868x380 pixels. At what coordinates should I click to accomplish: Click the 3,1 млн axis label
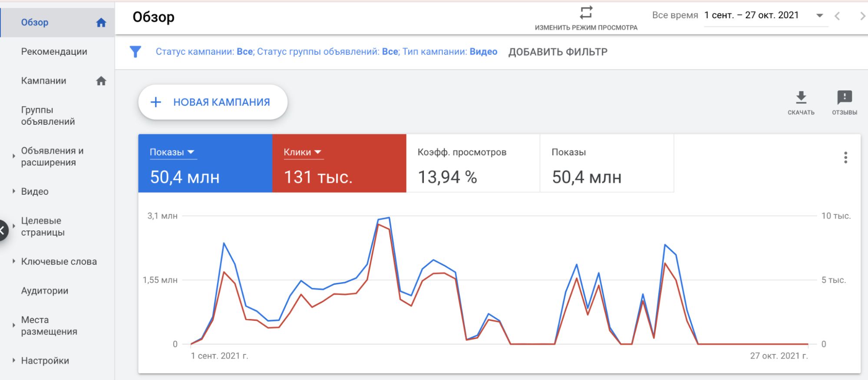(x=162, y=216)
